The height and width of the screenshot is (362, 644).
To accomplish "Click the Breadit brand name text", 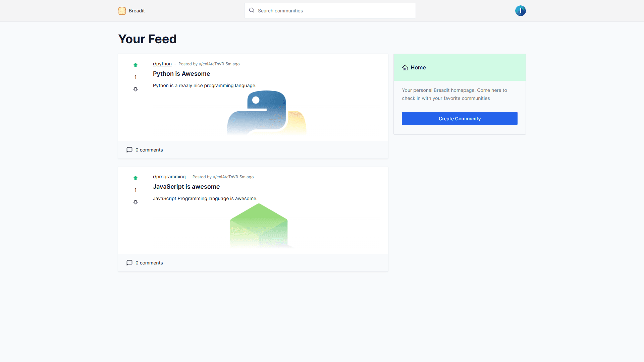I will 137,11.
